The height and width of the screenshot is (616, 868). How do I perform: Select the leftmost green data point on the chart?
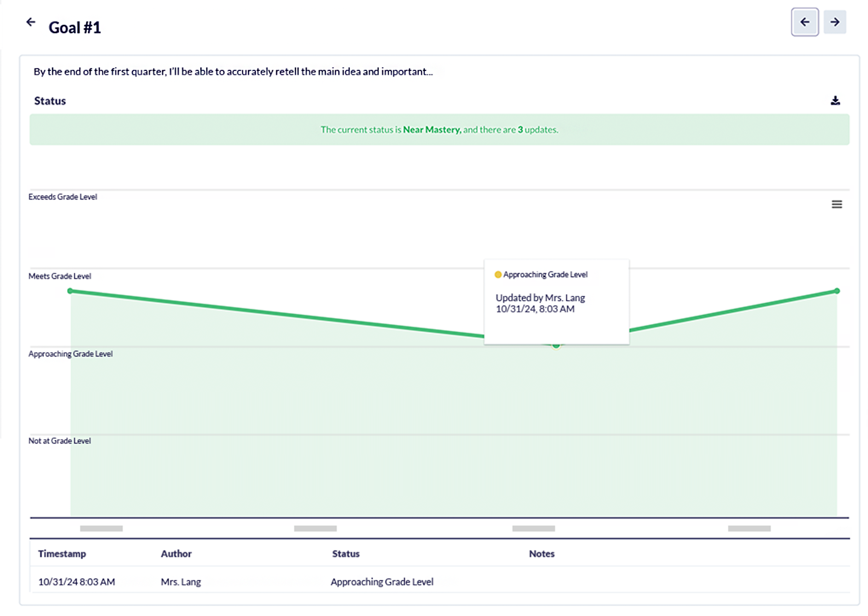[x=70, y=291]
